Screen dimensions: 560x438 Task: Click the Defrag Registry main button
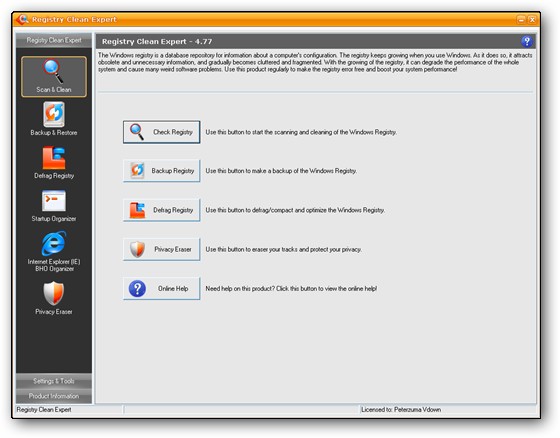[161, 210]
